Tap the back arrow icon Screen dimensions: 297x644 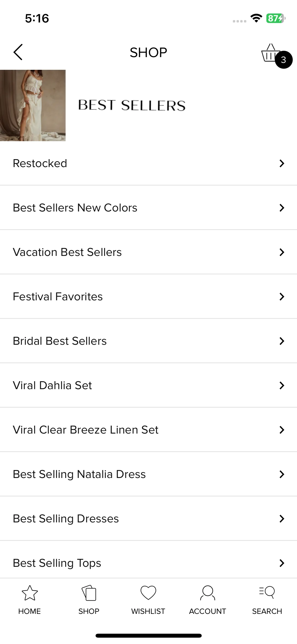click(x=18, y=52)
